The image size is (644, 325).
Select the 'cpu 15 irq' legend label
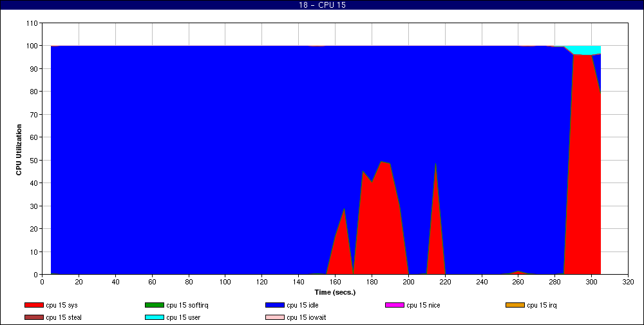click(x=542, y=305)
